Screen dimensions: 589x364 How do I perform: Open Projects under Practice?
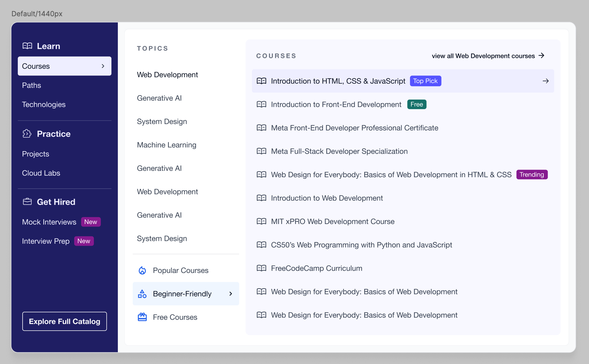point(36,154)
